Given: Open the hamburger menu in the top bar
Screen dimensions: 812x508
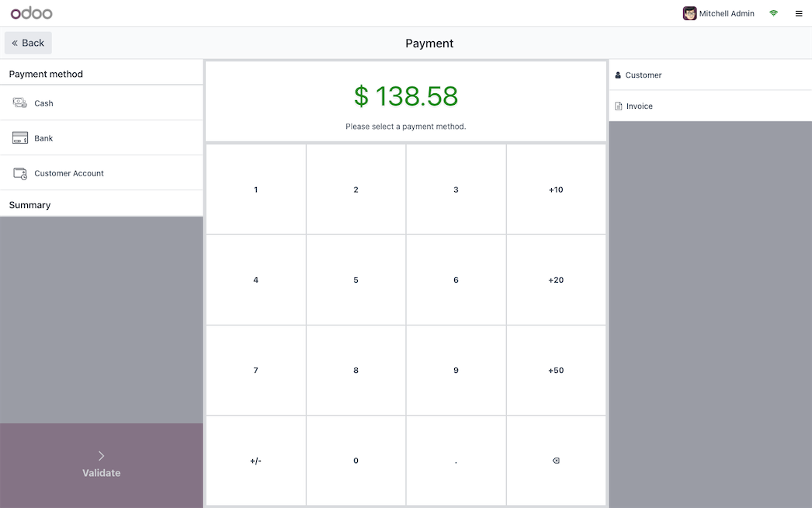Looking at the screenshot, I should pyautogui.click(x=799, y=13).
